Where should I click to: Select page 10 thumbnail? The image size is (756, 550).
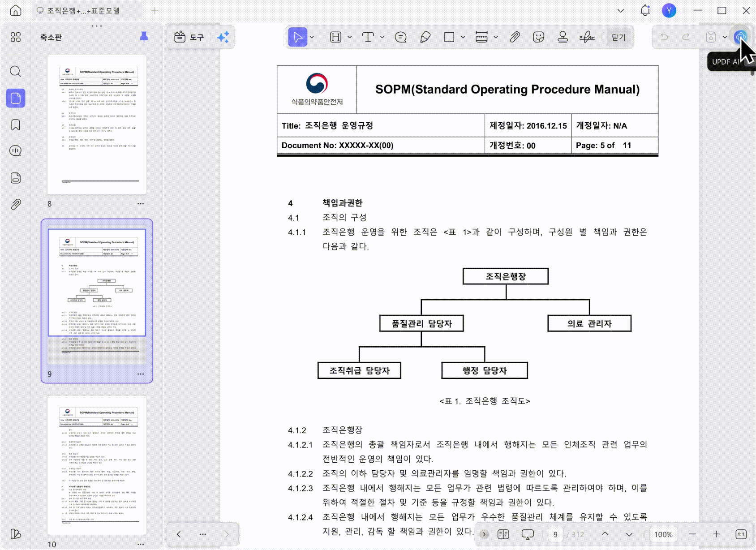(97, 465)
